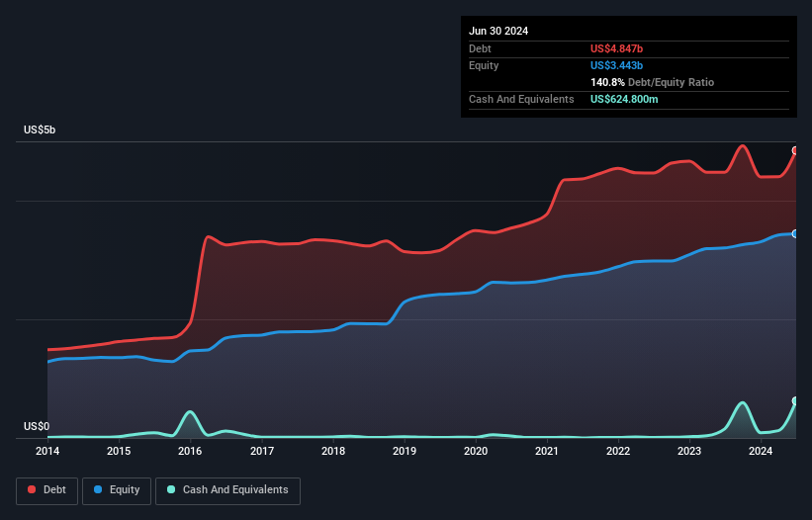Click the 2024 x-axis label
Screen dimensions: 812x520
(761, 451)
